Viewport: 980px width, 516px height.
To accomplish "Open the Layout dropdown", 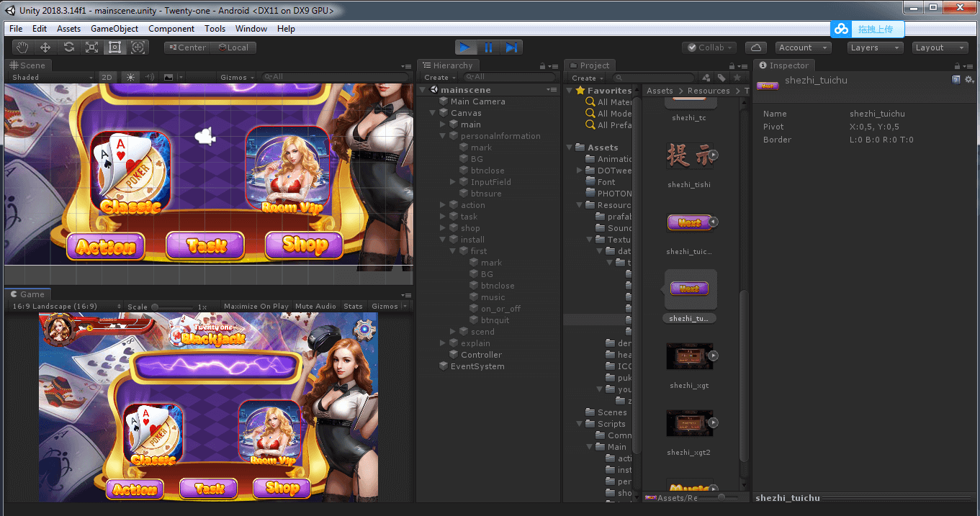I will pos(939,47).
